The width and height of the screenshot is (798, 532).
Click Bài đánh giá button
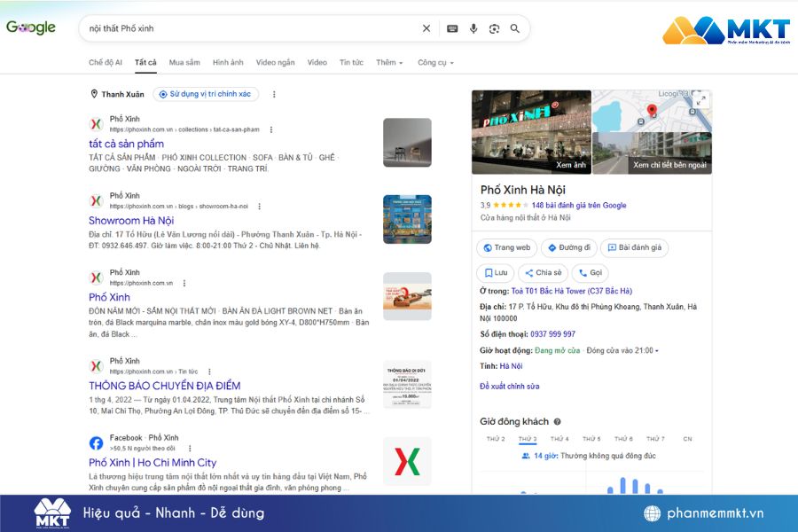tap(635, 248)
